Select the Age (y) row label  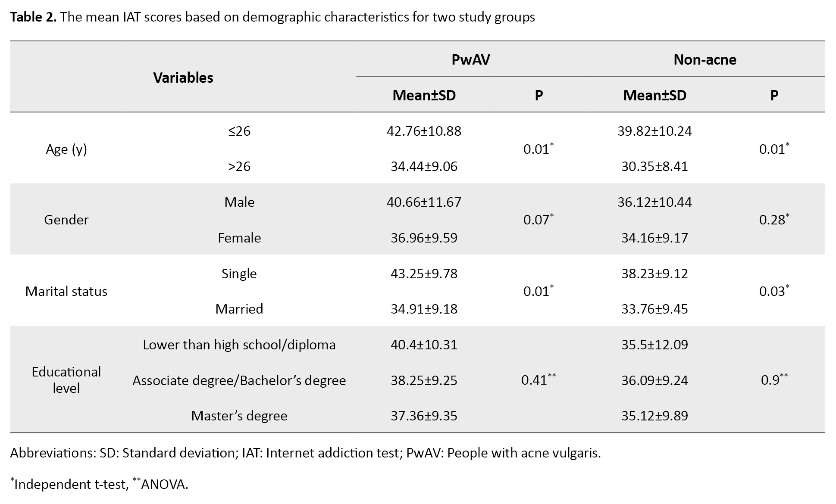(66, 149)
